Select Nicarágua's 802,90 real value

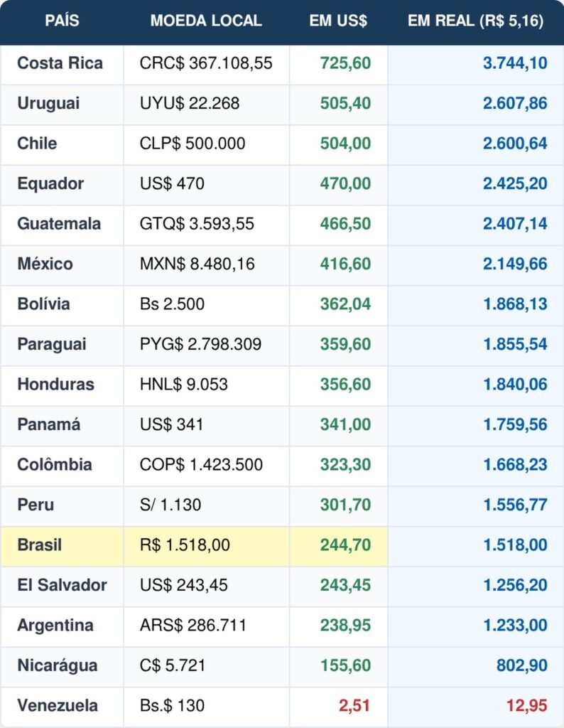[523, 665]
